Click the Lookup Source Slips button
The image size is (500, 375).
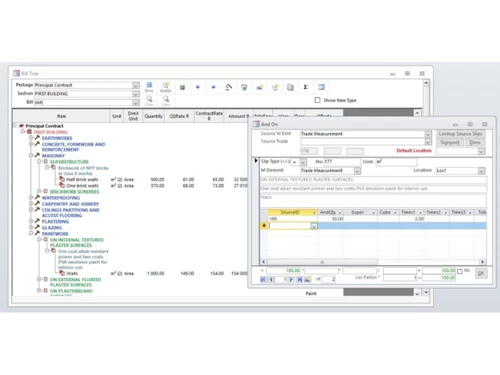pos(460,134)
